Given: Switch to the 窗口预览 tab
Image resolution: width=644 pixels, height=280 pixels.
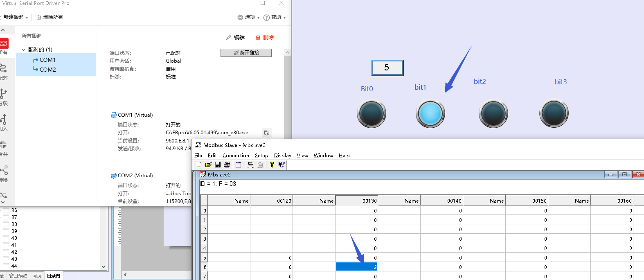Looking at the screenshot, I should [18, 276].
